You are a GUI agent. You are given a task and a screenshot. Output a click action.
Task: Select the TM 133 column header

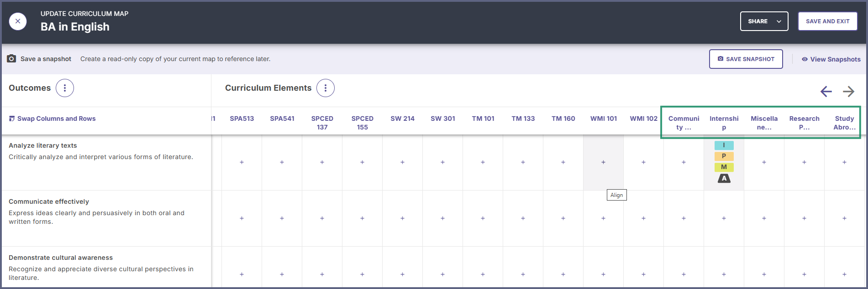point(523,119)
